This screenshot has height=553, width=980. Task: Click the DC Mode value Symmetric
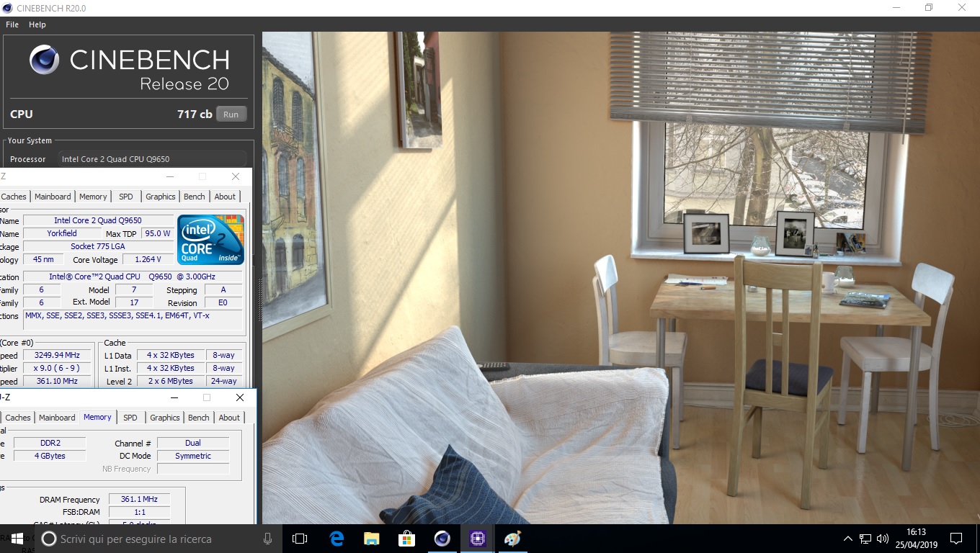pos(193,456)
